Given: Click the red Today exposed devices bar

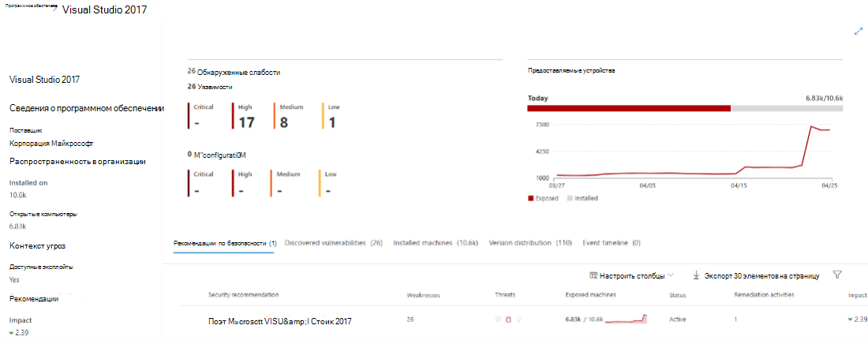Looking at the screenshot, I should 630,109.
